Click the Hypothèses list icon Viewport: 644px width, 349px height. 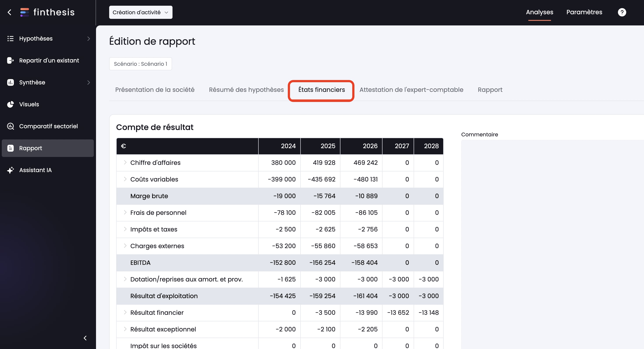[x=10, y=39]
